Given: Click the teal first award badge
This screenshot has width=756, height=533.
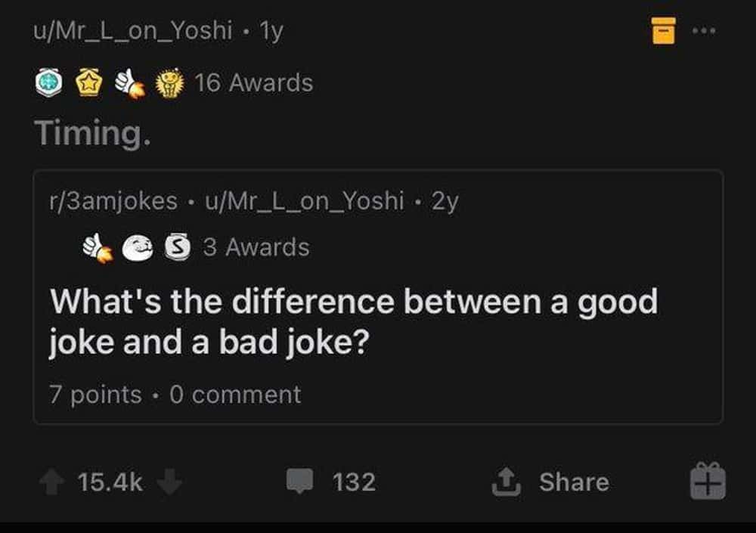Looking at the screenshot, I should tap(48, 83).
